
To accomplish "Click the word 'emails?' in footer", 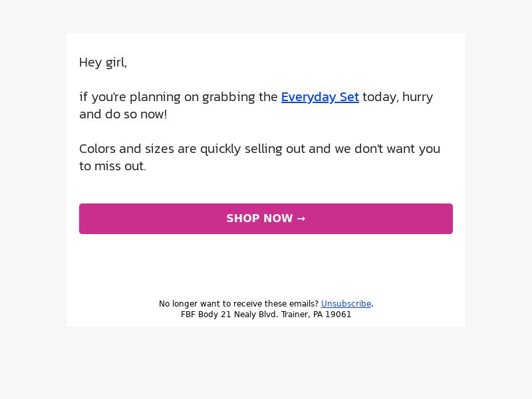I will click(x=304, y=304).
